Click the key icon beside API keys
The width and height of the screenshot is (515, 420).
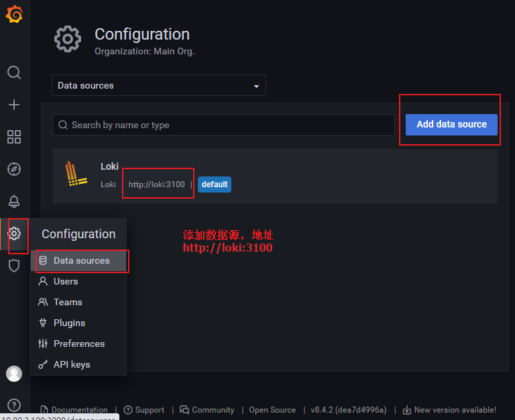(x=43, y=364)
